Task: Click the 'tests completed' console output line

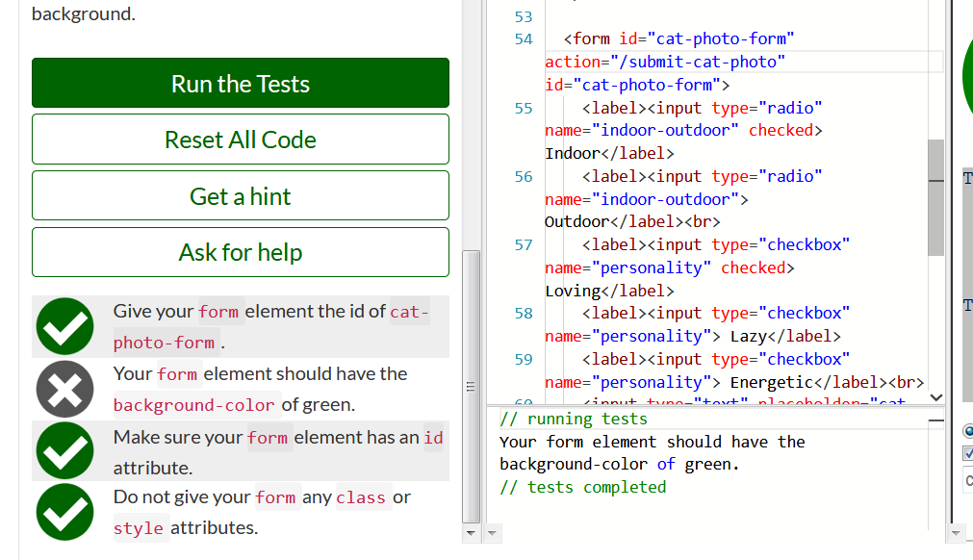Action: point(582,487)
